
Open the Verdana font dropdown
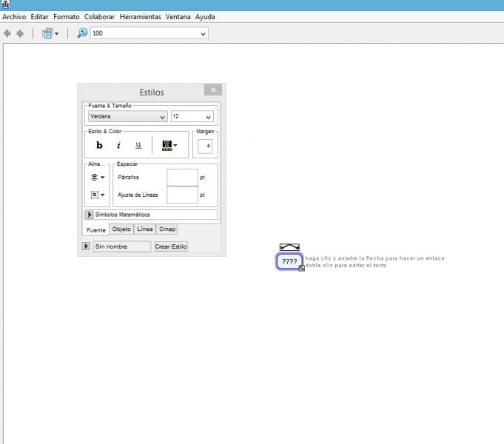[127, 116]
